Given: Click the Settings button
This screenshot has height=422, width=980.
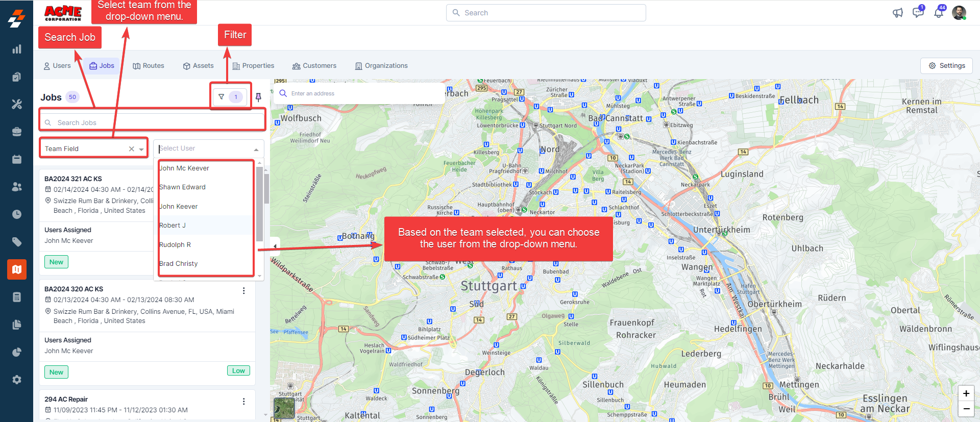Looking at the screenshot, I should [x=946, y=66].
